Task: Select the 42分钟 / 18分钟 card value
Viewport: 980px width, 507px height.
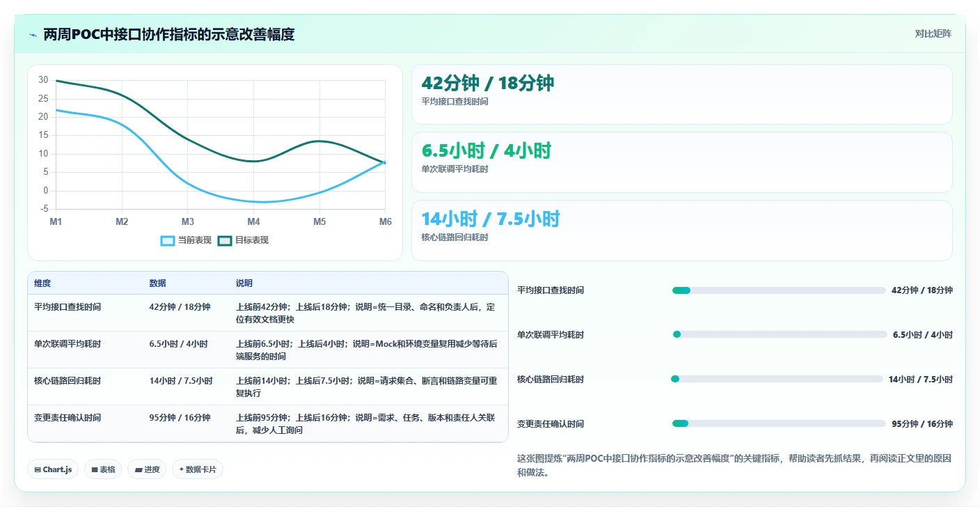Action: click(x=488, y=83)
